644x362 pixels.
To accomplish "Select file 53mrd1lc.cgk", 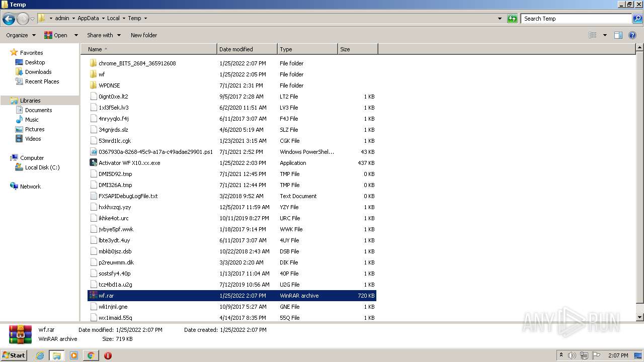I will coord(115,141).
